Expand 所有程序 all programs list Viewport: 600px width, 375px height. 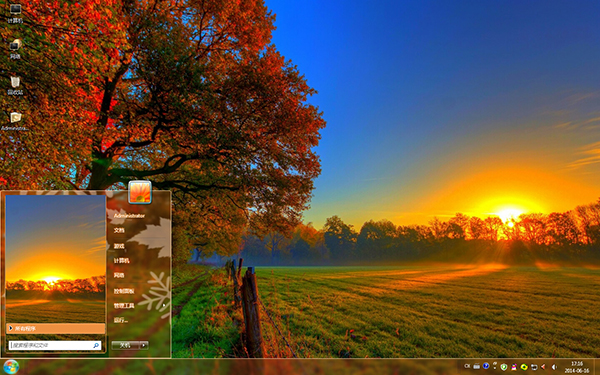(55, 328)
